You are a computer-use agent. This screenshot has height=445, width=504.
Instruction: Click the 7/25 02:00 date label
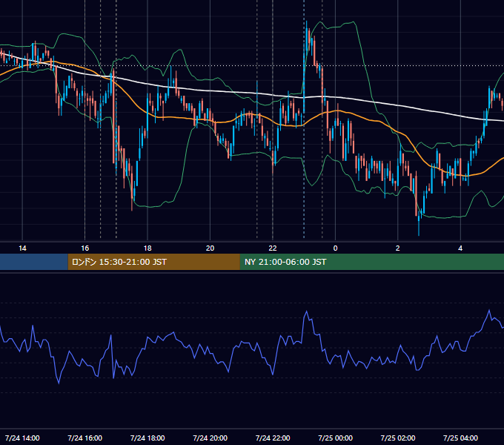397,438
